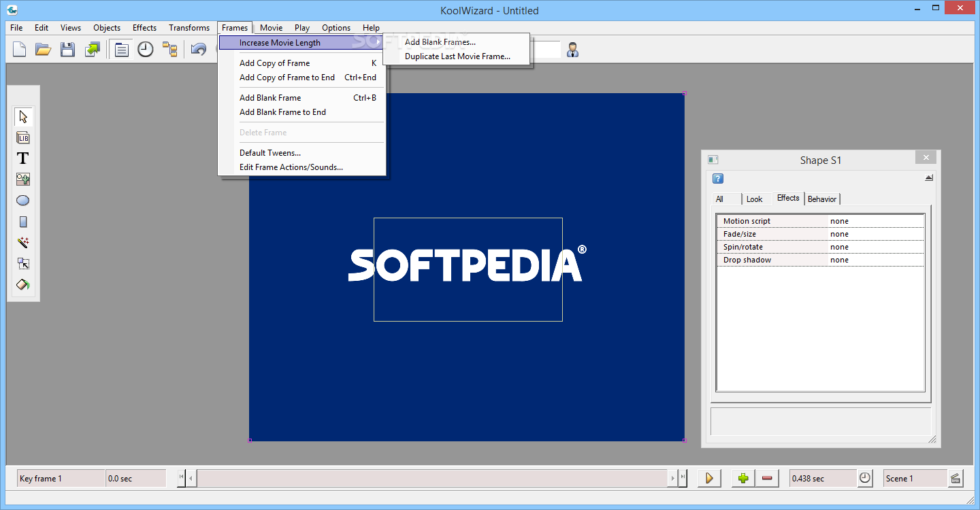Click the export green arrow toolbar icon
980x510 pixels.
tap(92, 49)
